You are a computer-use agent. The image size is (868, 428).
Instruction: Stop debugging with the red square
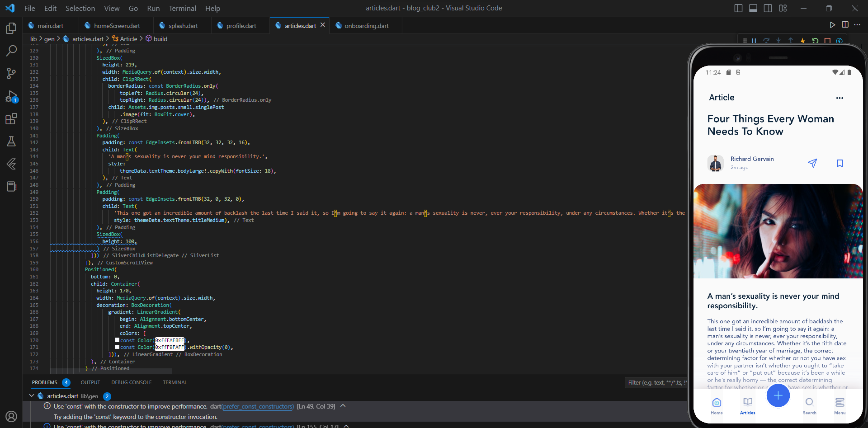point(827,41)
